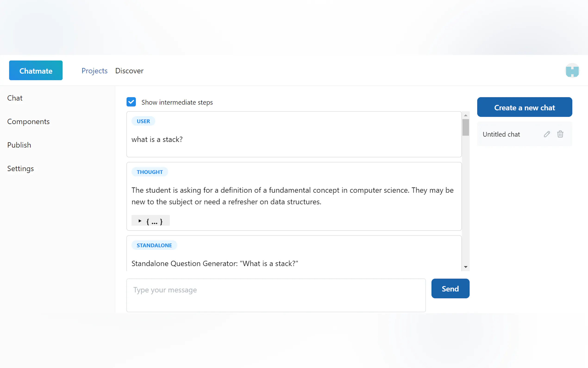Image resolution: width=588 pixels, height=368 pixels.
Task: Expand the collapsed JSON object in THOUGHT
Action: pos(140,221)
